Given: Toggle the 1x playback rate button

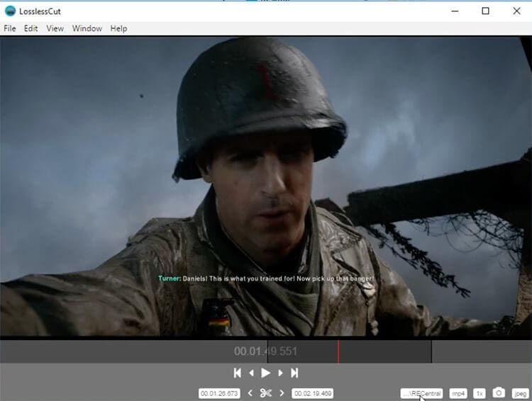Looking at the screenshot, I should tap(480, 393).
